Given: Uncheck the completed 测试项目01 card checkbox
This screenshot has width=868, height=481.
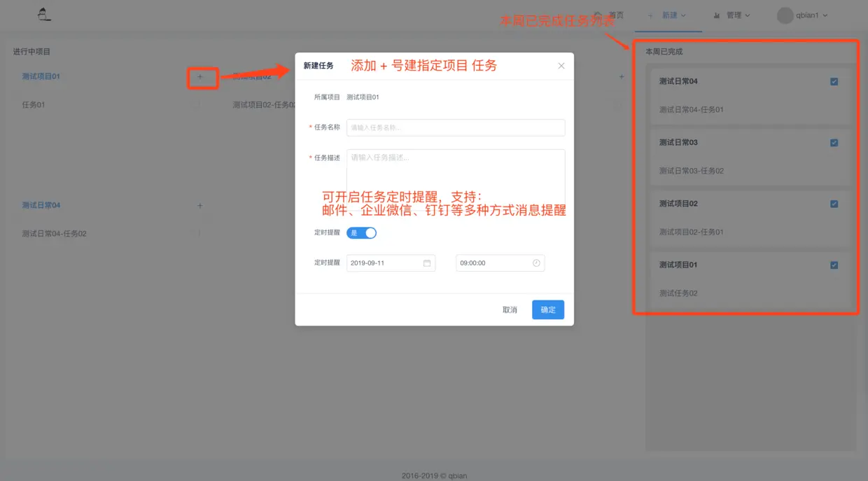Looking at the screenshot, I should (834, 265).
